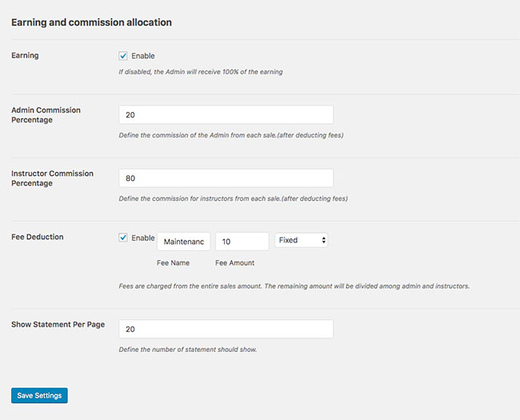Viewport: 520px width, 420px height.
Task: Open the Fixed fee type dropdown
Action: (x=301, y=240)
